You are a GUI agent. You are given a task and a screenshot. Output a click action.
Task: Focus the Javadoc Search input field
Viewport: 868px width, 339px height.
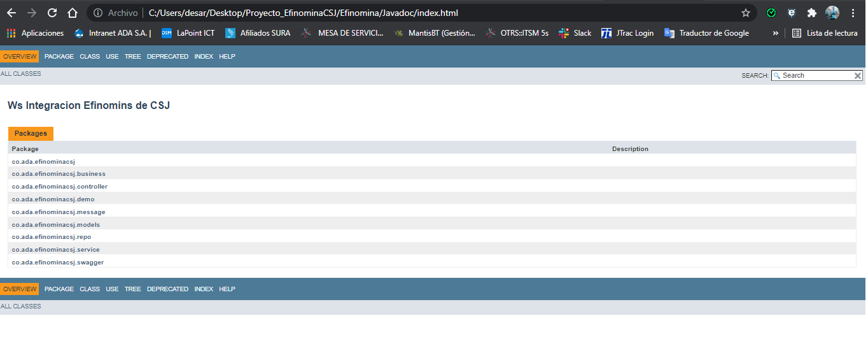click(x=816, y=76)
